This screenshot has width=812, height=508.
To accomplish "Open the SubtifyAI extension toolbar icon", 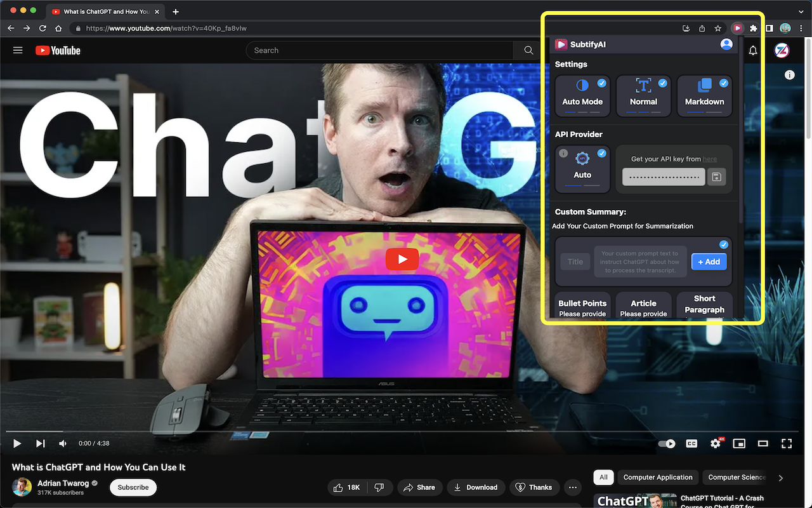I will coord(737,28).
